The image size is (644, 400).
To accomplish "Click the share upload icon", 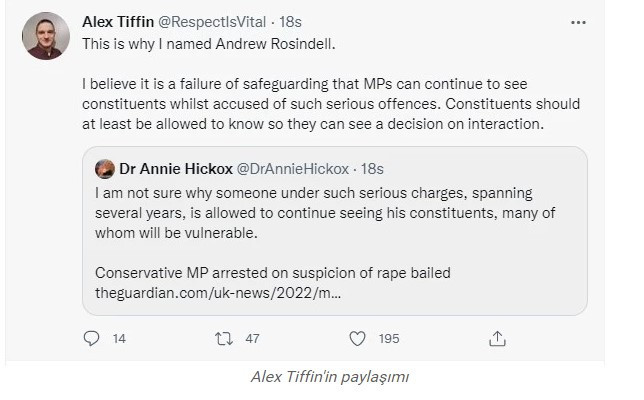I will (497, 338).
